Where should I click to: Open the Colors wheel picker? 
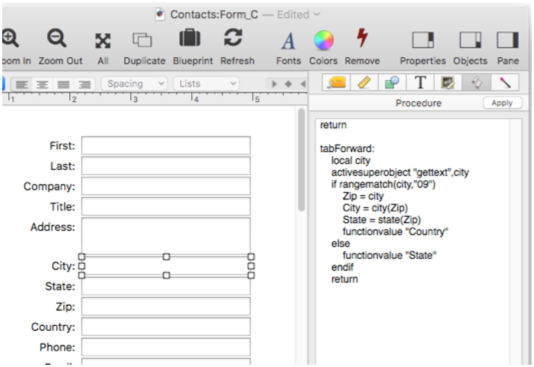[324, 40]
